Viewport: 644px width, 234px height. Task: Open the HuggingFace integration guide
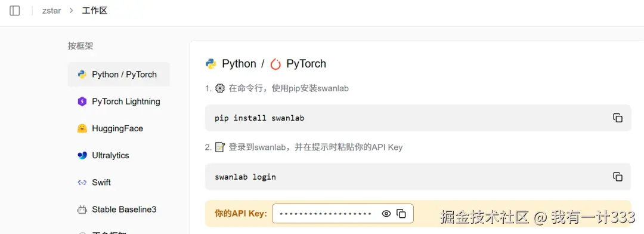119,129
